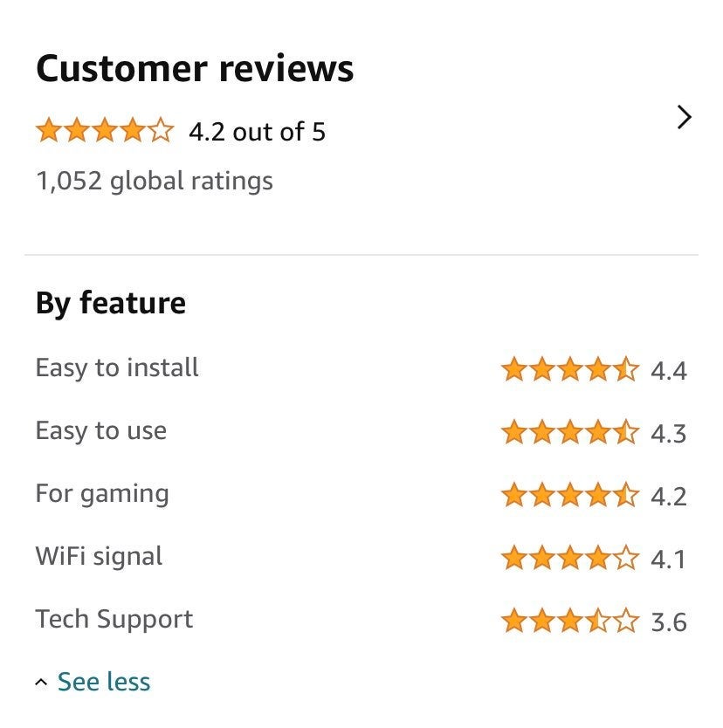Click the By feature section heading

pos(111,304)
